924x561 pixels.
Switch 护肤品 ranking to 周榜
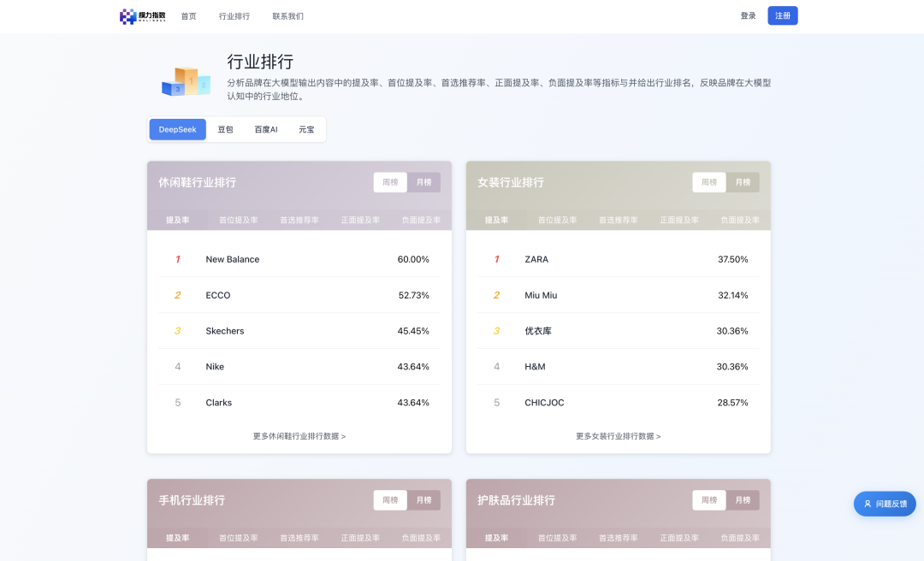[709, 500]
